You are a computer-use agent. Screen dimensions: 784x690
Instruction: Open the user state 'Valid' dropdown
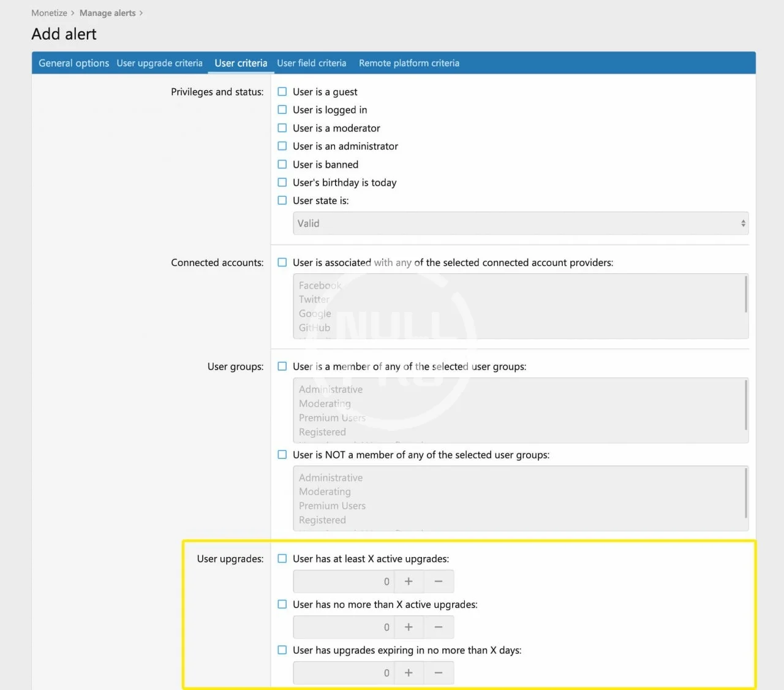[520, 224]
